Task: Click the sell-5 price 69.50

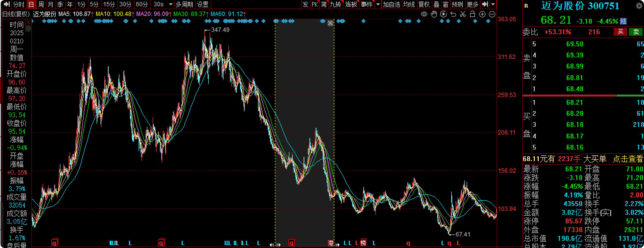Action: pyautogui.click(x=575, y=44)
